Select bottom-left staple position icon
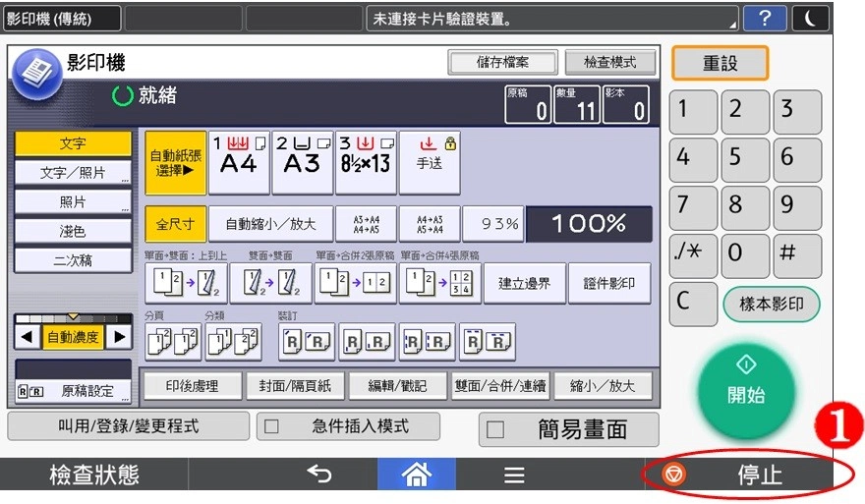This screenshot has width=865, height=504. (x=367, y=342)
